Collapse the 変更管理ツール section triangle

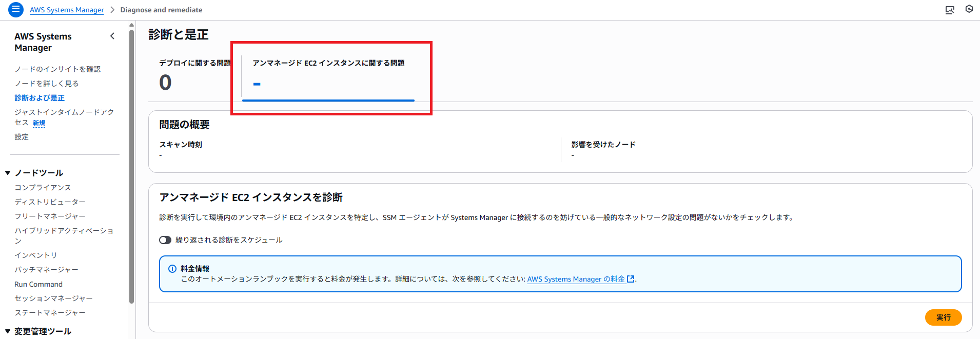pyautogui.click(x=8, y=331)
